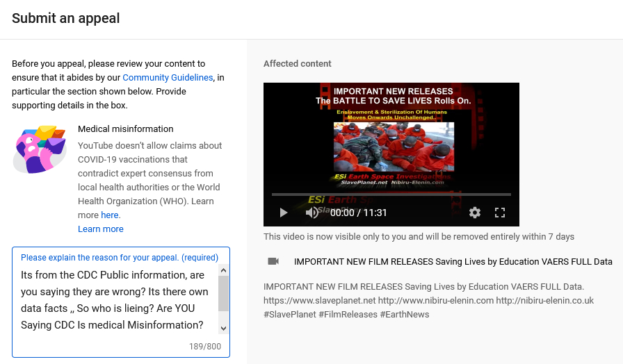Click the Learn more link
This screenshot has height=364, width=623.
(x=101, y=229)
